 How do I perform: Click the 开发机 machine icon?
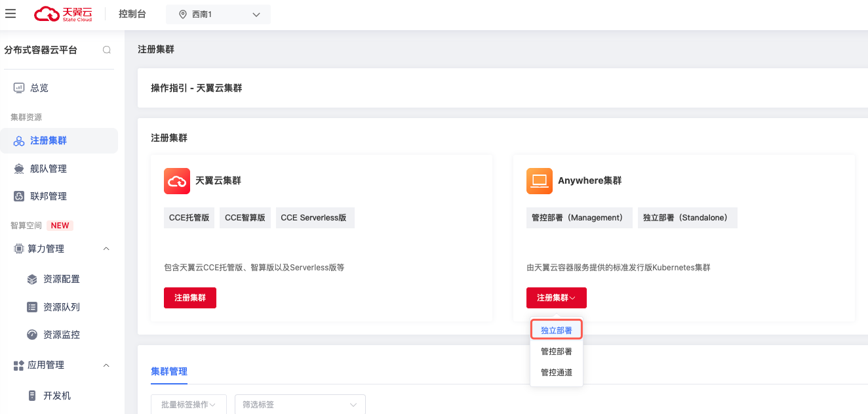click(x=32, y=396)
